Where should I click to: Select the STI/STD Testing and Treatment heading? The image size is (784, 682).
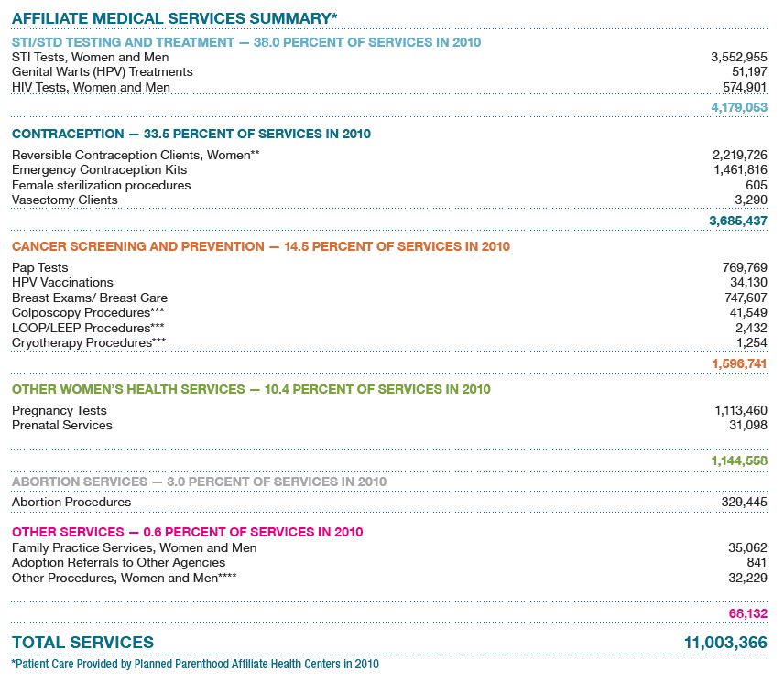coord(245,42)
